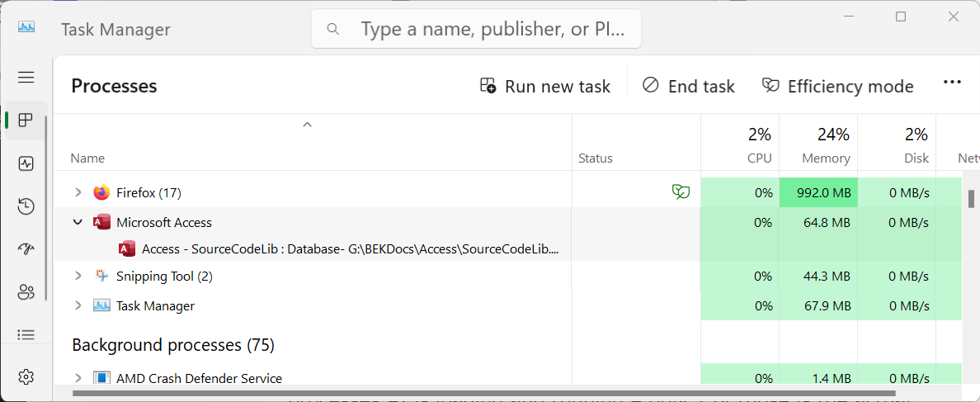Click Run new task button
980x402 pixels.
click(545, 86)
